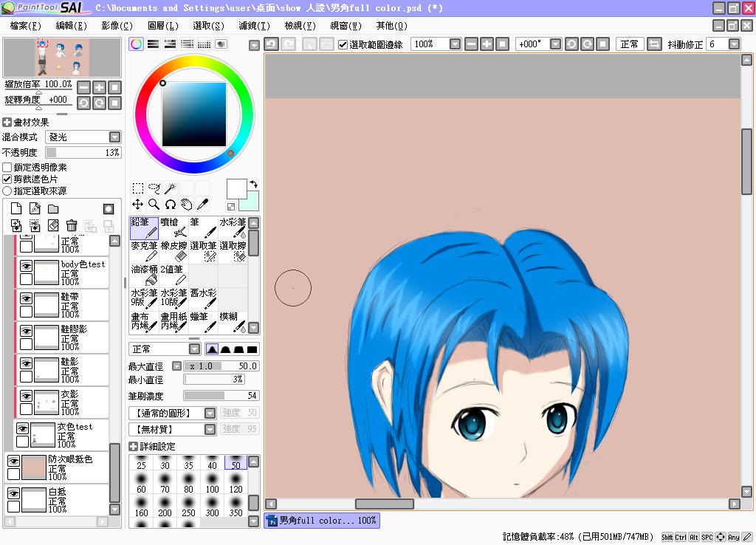
Task: Select the 噴槍 airbrush tool
Action: point(173,227)
